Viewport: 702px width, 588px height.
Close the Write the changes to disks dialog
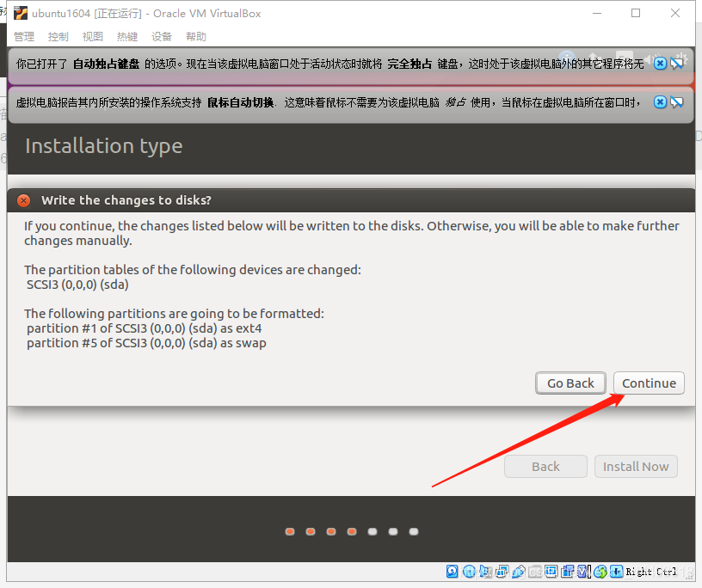(x=24, y=200)
